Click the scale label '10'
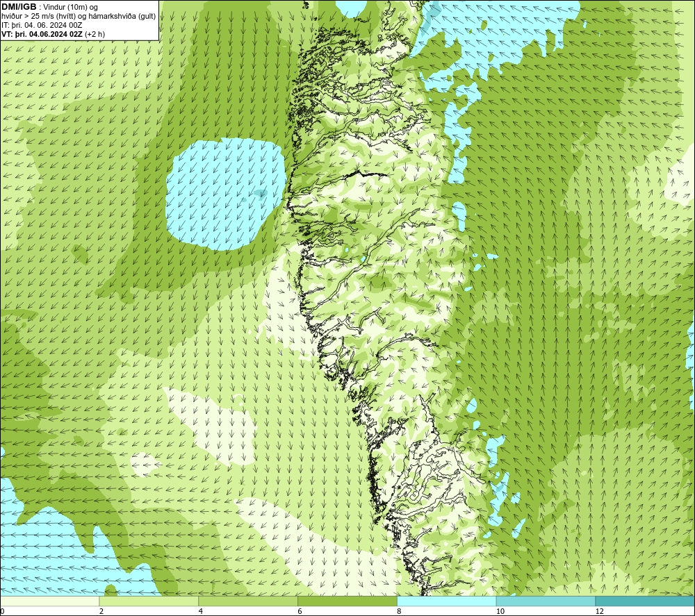This screenshot has height=616, width=695. point(500,611)
